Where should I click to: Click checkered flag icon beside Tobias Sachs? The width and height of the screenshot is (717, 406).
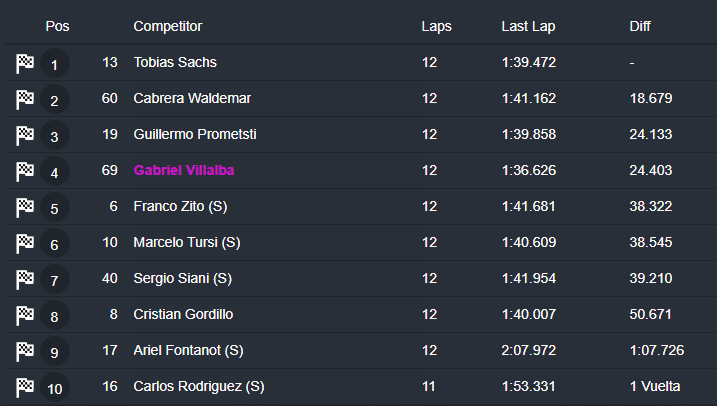pos(25,64)
